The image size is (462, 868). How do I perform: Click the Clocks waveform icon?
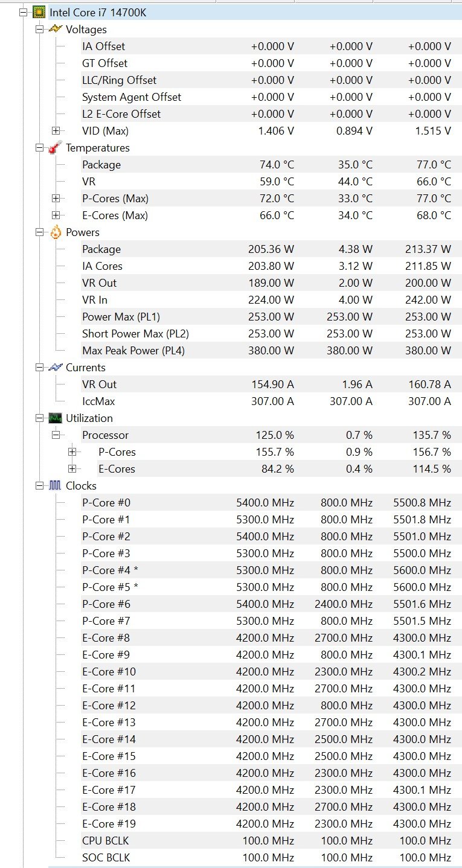55,485
